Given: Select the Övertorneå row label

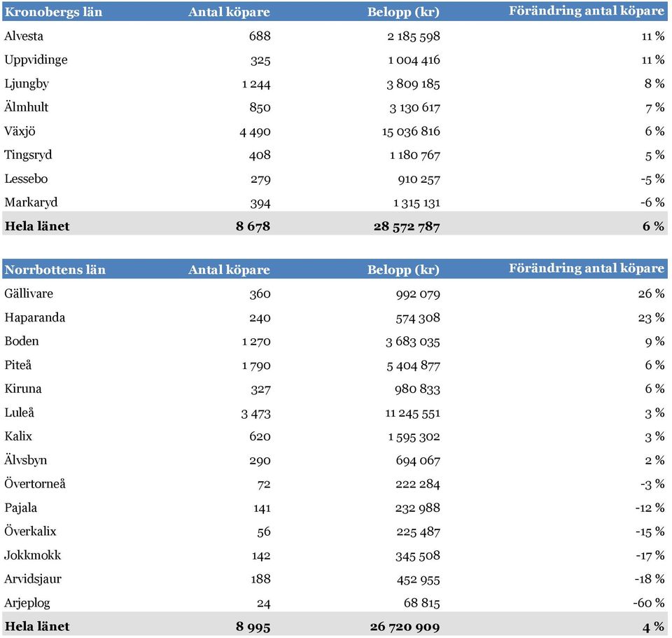Looking at the screenshot, I should point(35,484).
